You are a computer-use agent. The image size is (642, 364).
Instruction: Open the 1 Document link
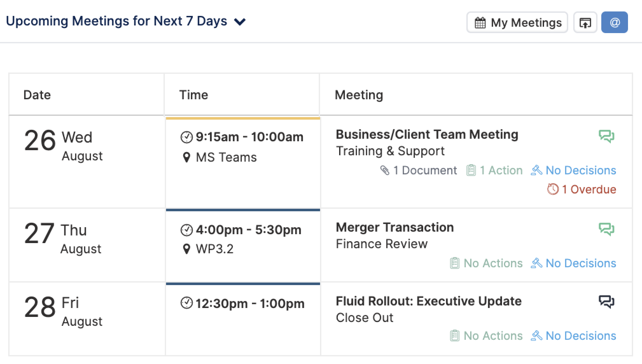tap(418, 170)
